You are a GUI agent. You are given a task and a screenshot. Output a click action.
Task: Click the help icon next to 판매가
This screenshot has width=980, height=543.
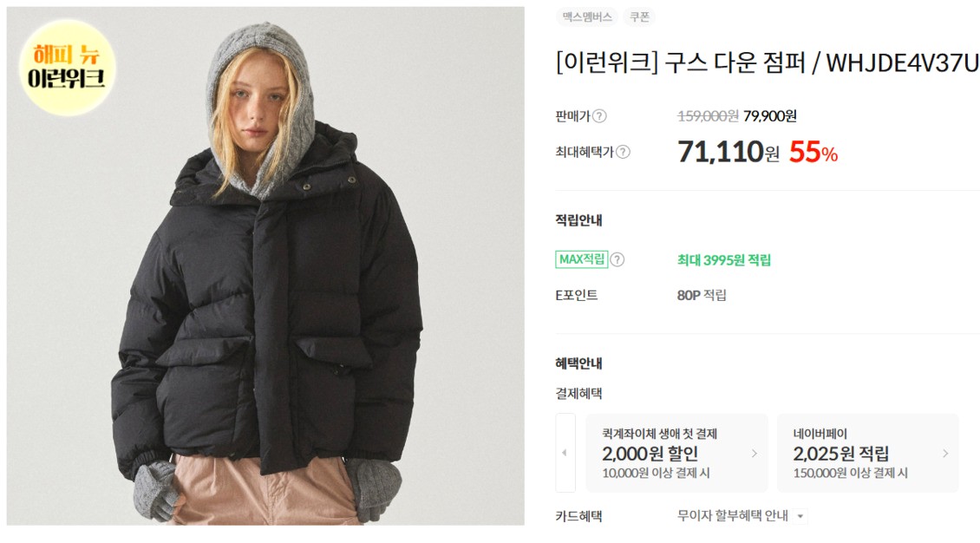point(599,116)
